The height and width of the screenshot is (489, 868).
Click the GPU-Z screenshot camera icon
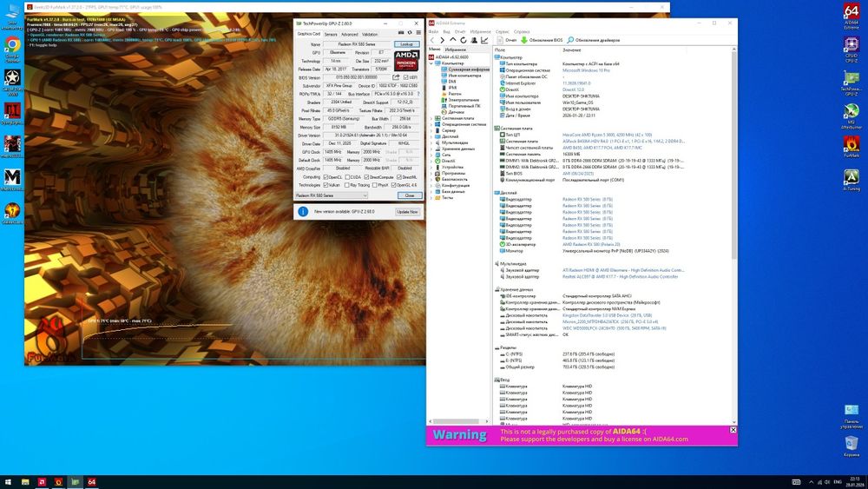[401, 33]
